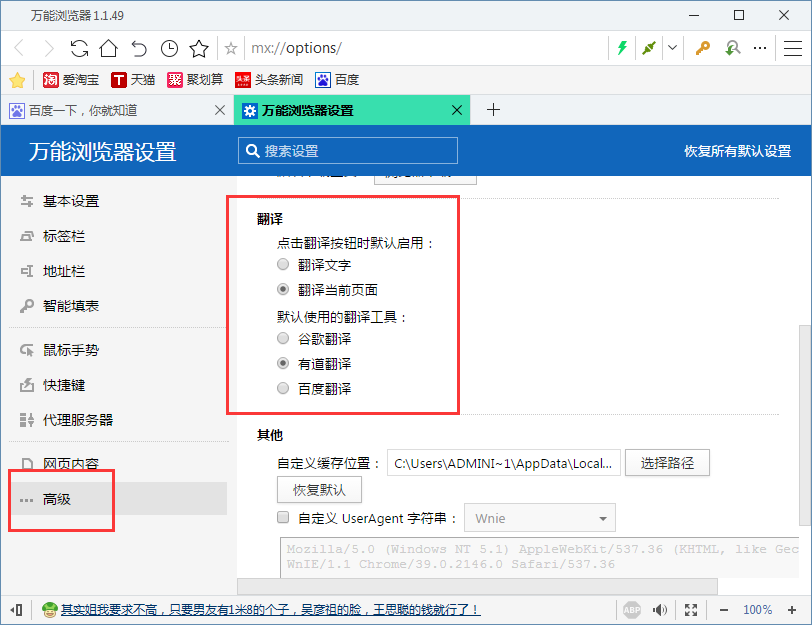This screenshot has width=812, height=625.
Task: Enter fullscreen using the status bar icon
Action: pyautogui.click(x=689, y=608)
